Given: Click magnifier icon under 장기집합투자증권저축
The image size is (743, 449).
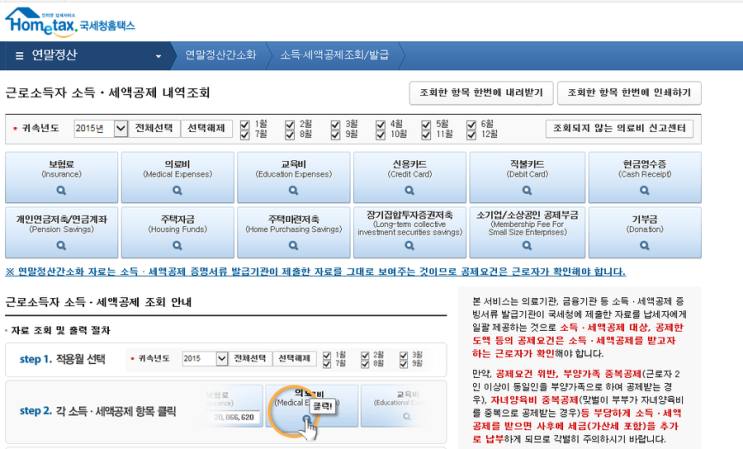Looking at the screenshot, I should (x=409, y=245).
